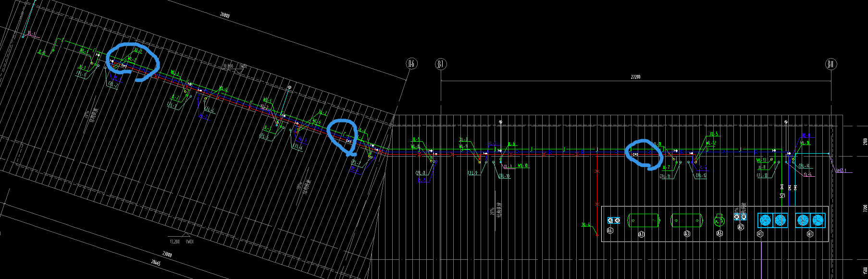
Task: Select the CFL-12 riser label
Action: (701, 175)
